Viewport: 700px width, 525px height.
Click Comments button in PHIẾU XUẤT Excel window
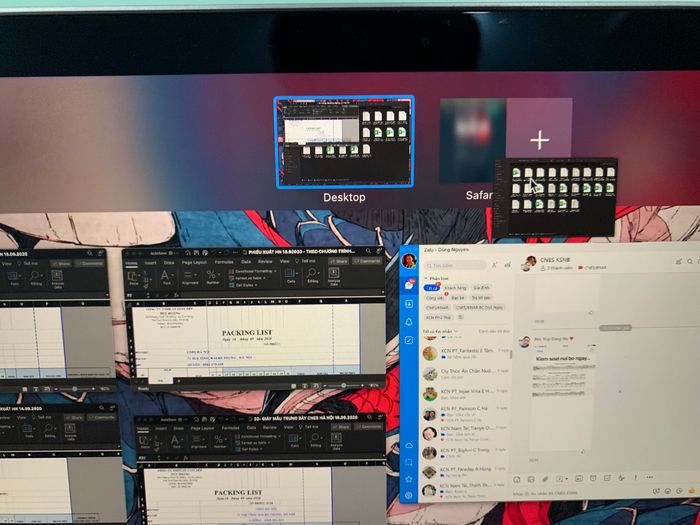tap(367, 261)
